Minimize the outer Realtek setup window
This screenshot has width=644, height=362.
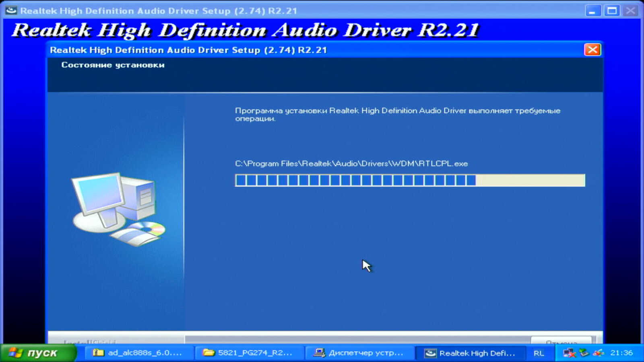click(592, 11)
